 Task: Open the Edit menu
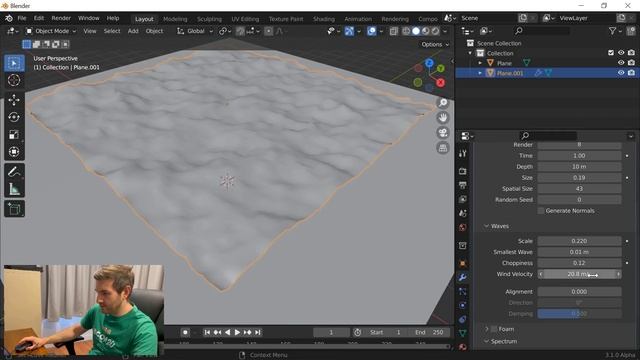pos(39,18)
